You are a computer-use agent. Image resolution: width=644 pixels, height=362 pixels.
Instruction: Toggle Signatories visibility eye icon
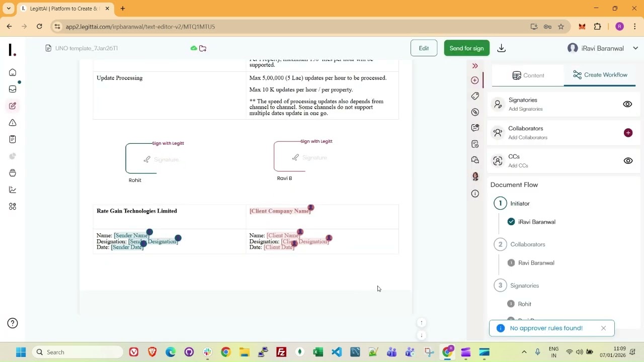pyautogui.click(x=627, y=104)
